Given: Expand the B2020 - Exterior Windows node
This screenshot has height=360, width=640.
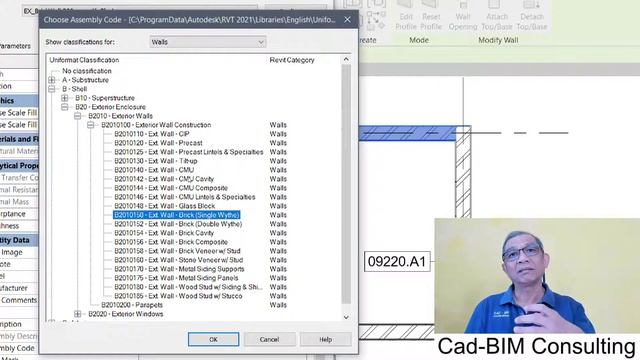Looking at the screenshot, I should click(78, 314).
